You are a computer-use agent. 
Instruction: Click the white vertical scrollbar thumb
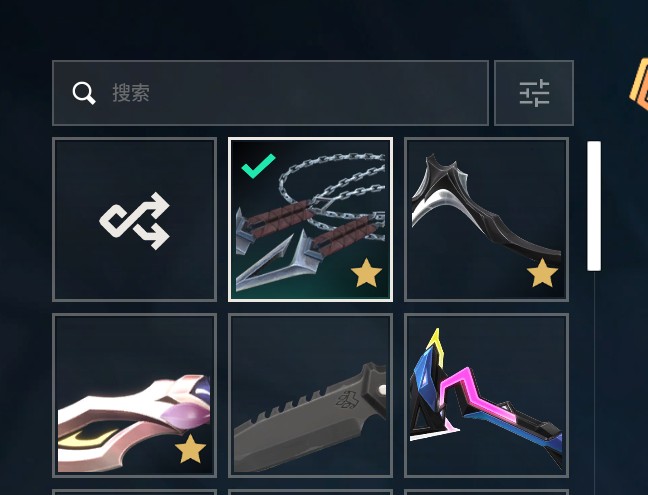click(x=594, y=206)
